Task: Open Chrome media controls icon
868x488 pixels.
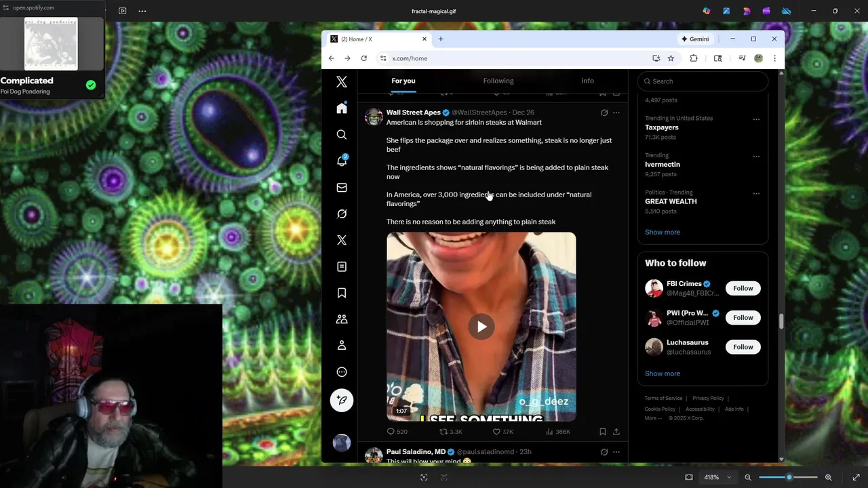Action: [742, 58]
